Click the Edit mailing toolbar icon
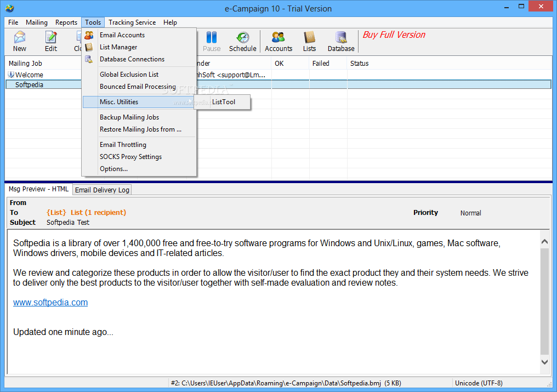557x392 pixels. pyautogui.click(x=51, y=41)
